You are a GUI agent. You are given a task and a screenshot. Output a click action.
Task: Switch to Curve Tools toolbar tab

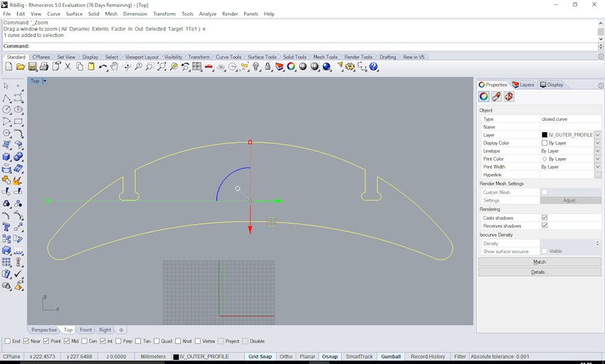click(228, 57)
